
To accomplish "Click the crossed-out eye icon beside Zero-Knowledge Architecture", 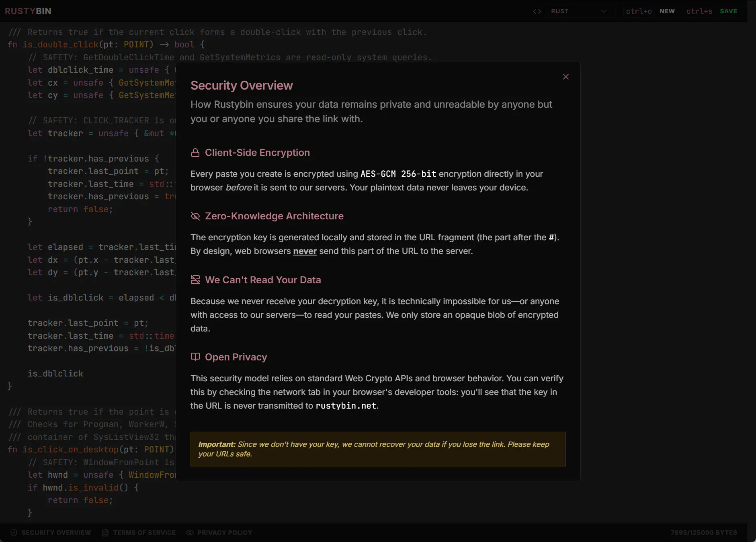I will point(195,216).
